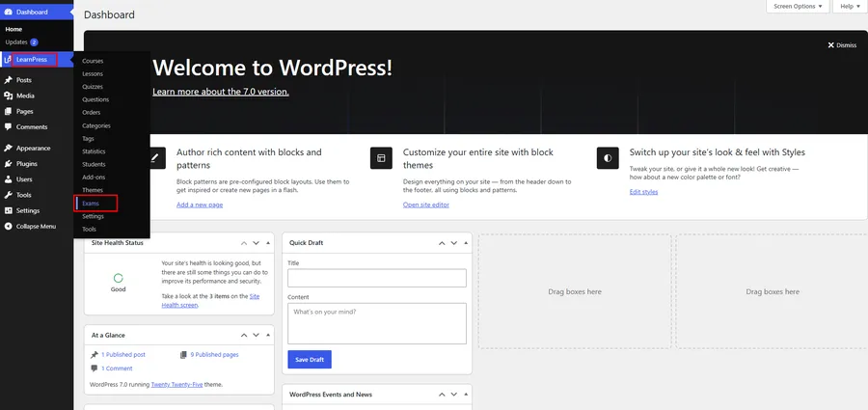This screenshot has width=868, height=410.
Task: Click the sidebar Settings sliders icon
Action: 9,210
